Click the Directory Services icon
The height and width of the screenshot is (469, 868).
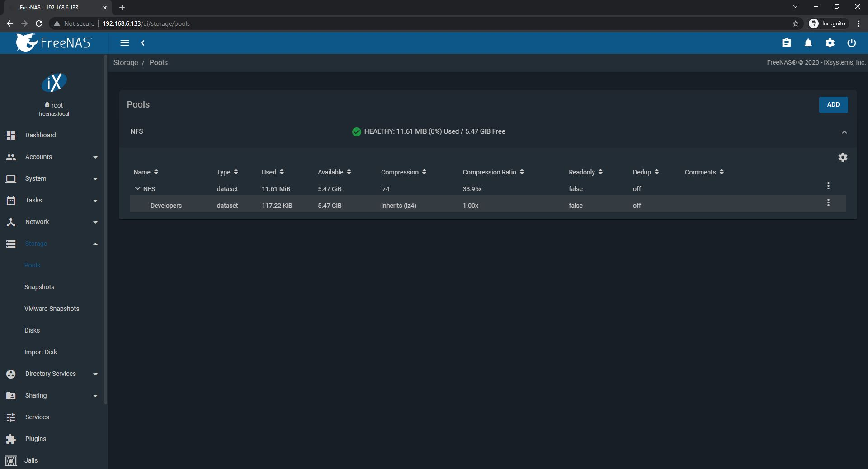(11, 374)
